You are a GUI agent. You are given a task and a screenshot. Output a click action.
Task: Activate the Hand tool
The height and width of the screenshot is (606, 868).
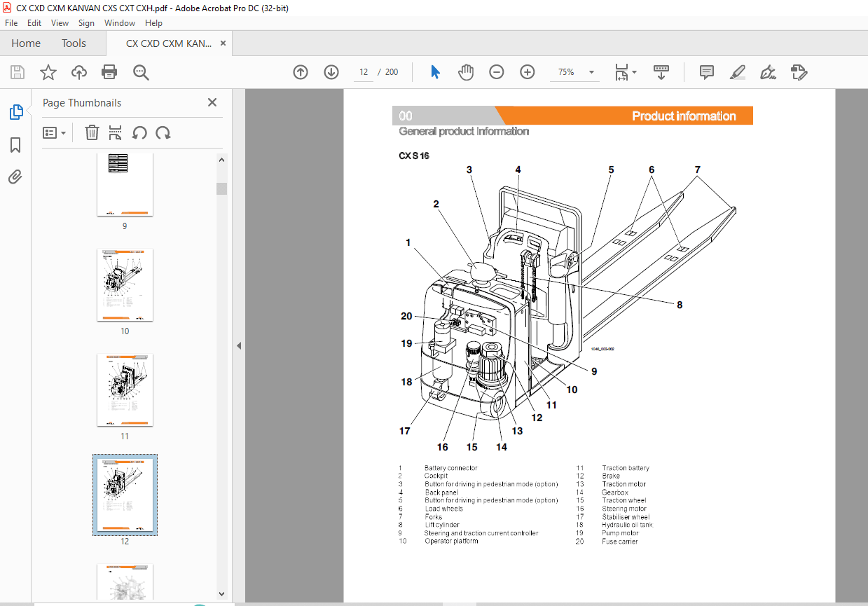[465, 71]
